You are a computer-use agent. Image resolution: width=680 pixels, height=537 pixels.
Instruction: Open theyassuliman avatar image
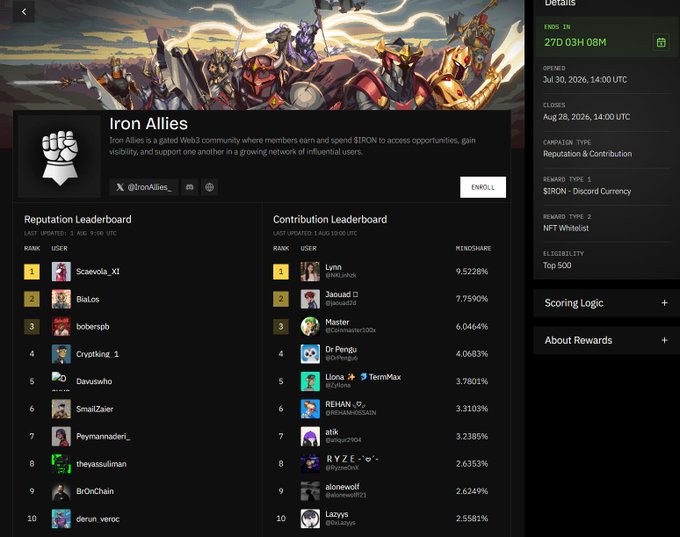click(x=61, y=464)
